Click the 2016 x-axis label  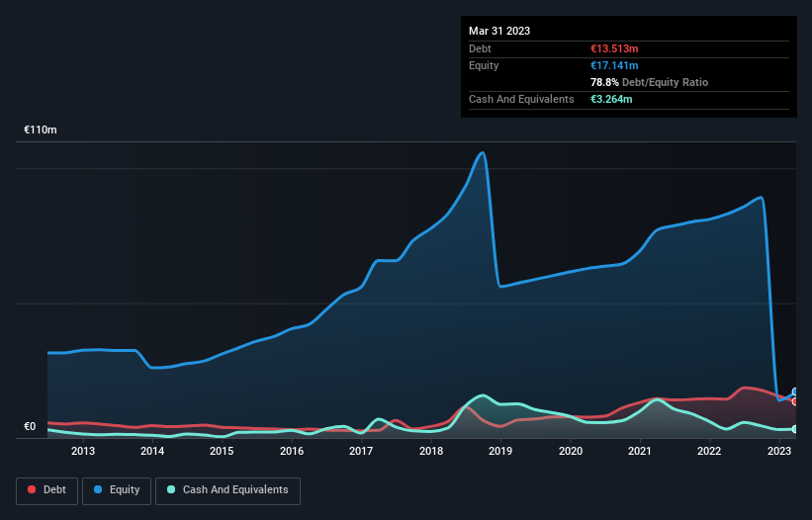(x=292, y=451)
